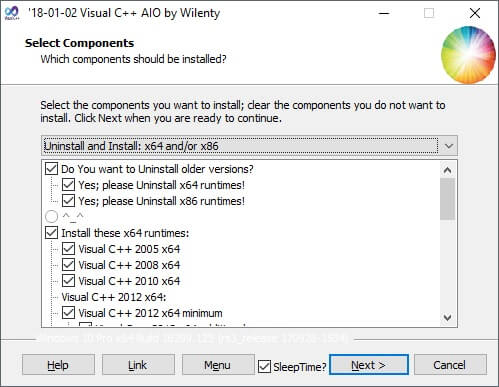Open the Menu button
This screenshot has width=499, height=387.
click(x=218, y=365)
